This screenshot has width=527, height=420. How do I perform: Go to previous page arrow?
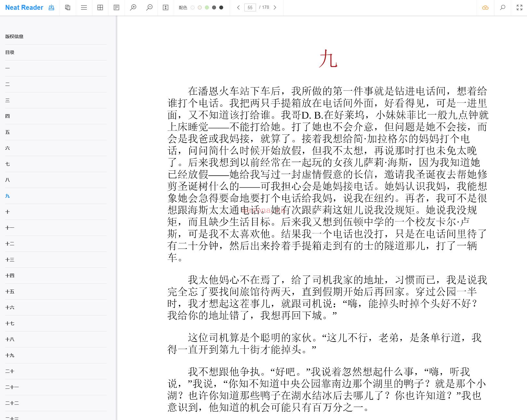click(238, 7)
